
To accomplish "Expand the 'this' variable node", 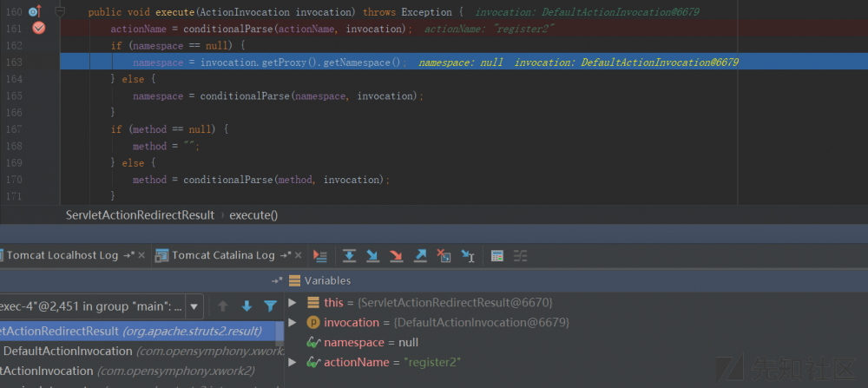I will (293, 302).
